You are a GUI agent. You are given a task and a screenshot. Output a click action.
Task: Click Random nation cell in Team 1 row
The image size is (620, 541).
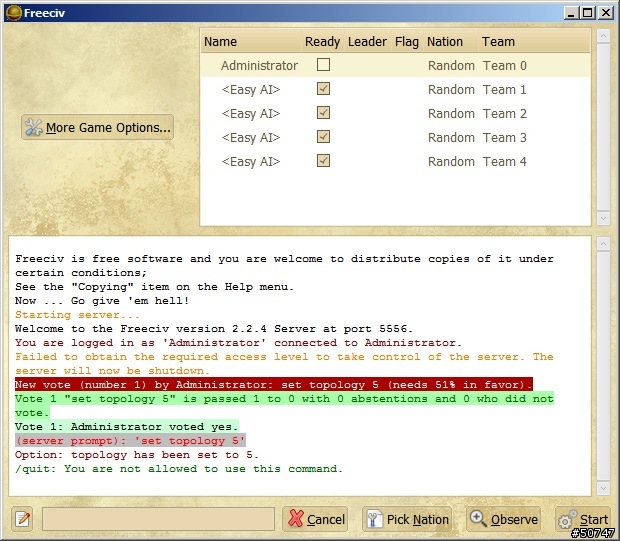tap(451, 90)
